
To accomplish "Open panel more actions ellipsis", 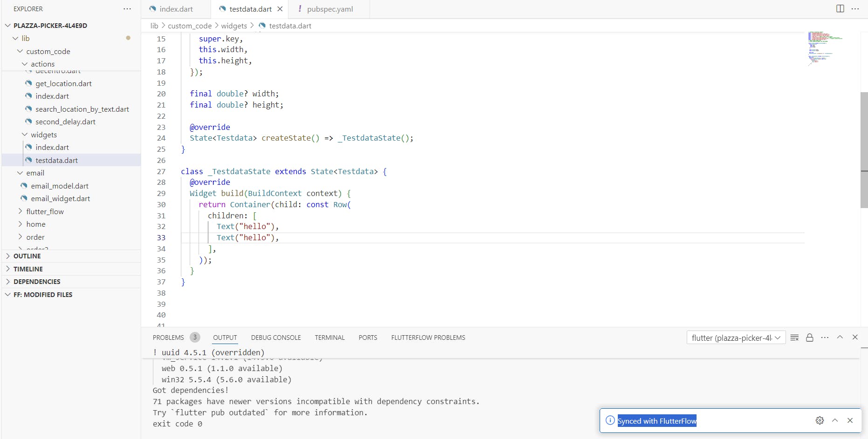I will pyautogui.click(x=825, y=338).
